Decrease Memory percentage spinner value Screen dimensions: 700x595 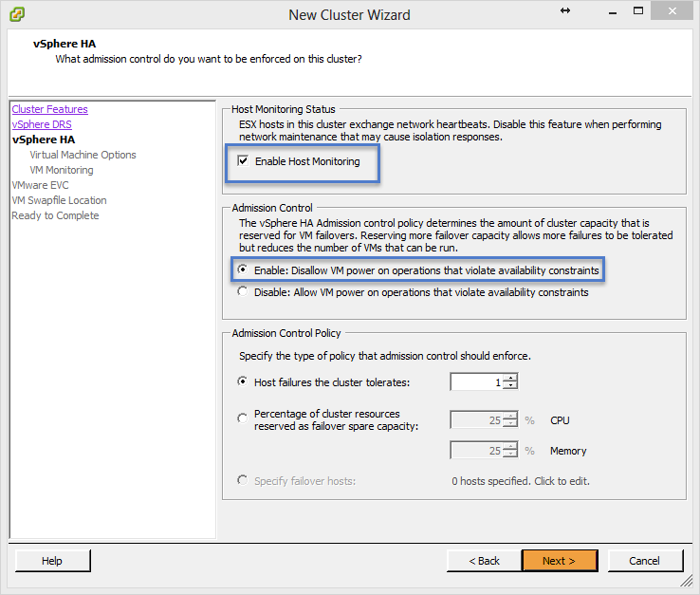510,454
